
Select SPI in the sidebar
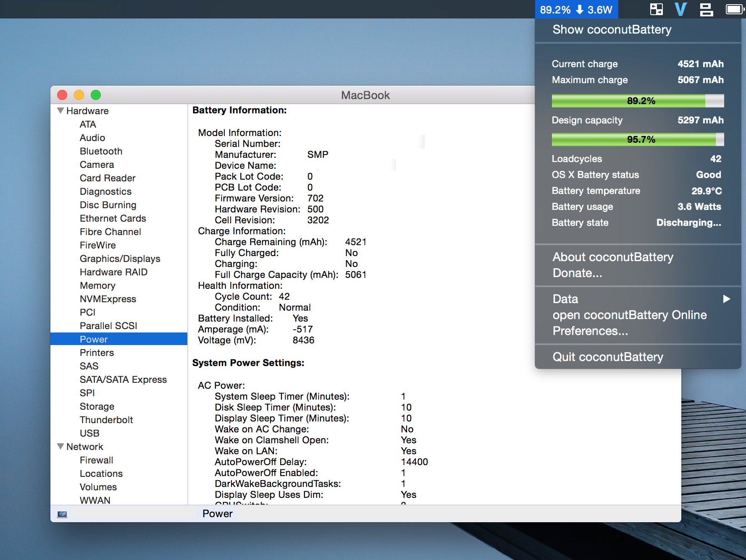click(87, 393)
